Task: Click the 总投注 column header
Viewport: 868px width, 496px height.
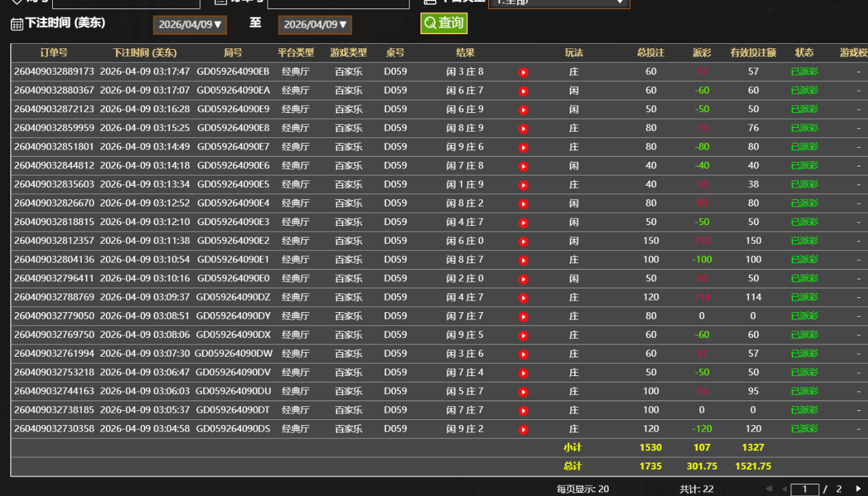Action: 651,53
